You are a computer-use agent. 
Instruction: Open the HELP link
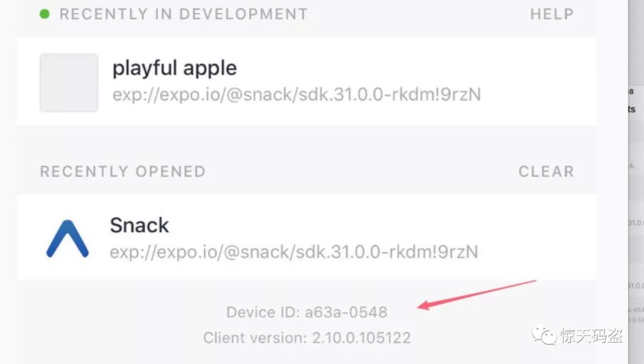point(552,14)
